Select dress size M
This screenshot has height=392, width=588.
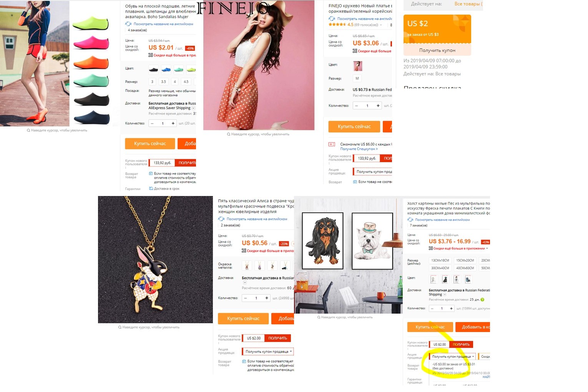[x=357, y=78]
